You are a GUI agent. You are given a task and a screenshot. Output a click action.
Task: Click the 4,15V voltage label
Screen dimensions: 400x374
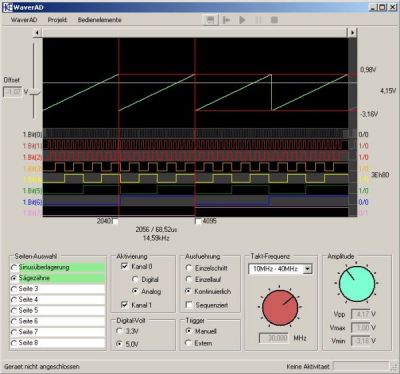[x=388, y=91]
